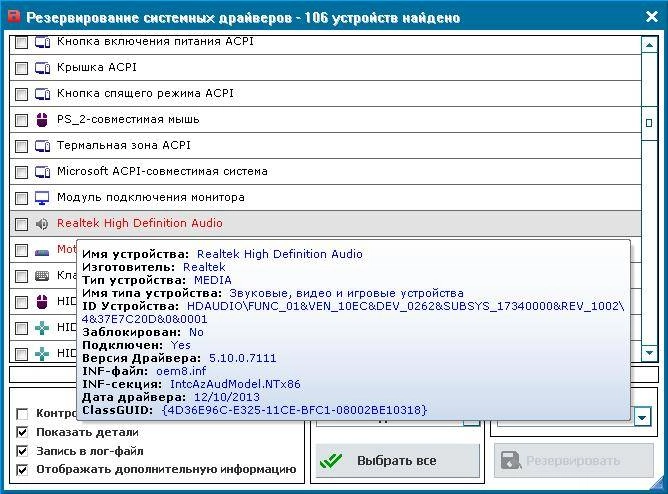Image resolution: width=668 pixels, height=494 pixels.
Task: Tick the checkbox for Модуль подключения монитора
Action: (21, 198)
